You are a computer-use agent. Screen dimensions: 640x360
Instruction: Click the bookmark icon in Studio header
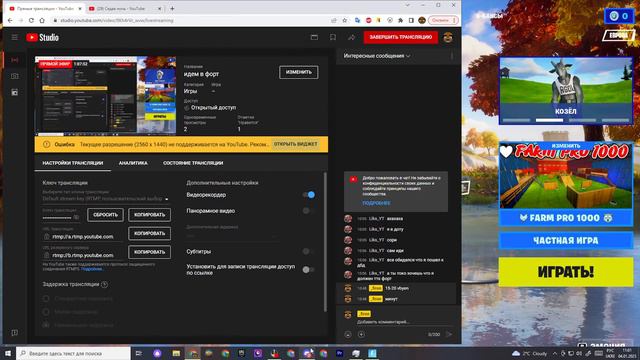point(333,38)
